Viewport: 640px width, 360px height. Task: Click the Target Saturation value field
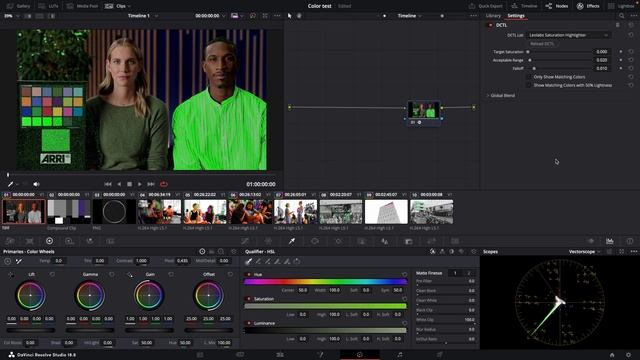tap(602, 52)
